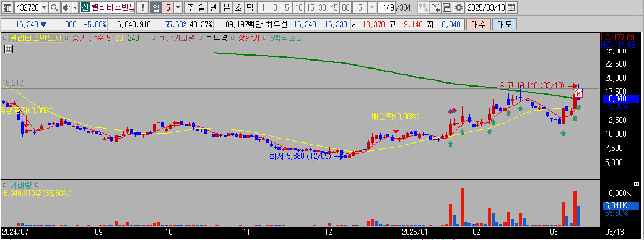The height and width of the screenshot is (240, 644).
Task: Click the stock name field 퀄리타스반도
Action: point(113,7)
